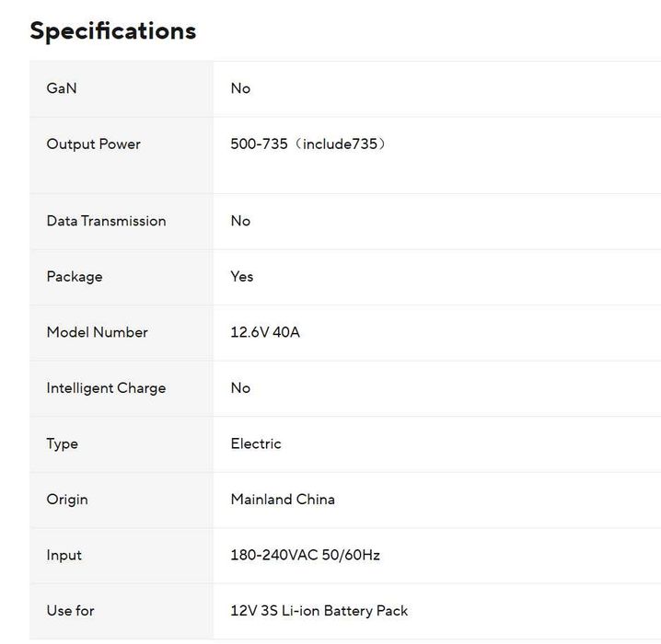Click the Type label
Viewport: 661px width, 644px height.
click(x=63, y=443)
